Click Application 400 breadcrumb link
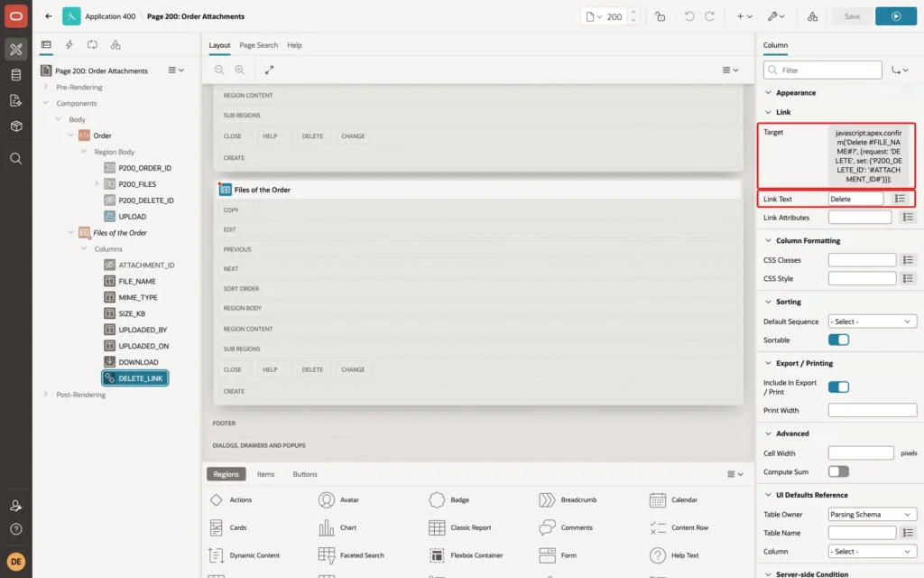 (x=110, y=16)
